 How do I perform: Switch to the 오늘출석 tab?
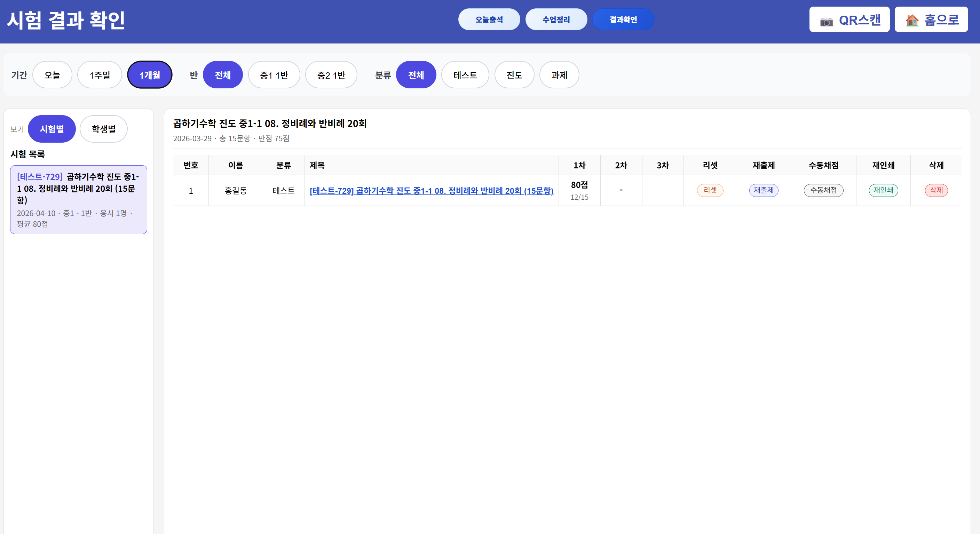pos(489,19)
